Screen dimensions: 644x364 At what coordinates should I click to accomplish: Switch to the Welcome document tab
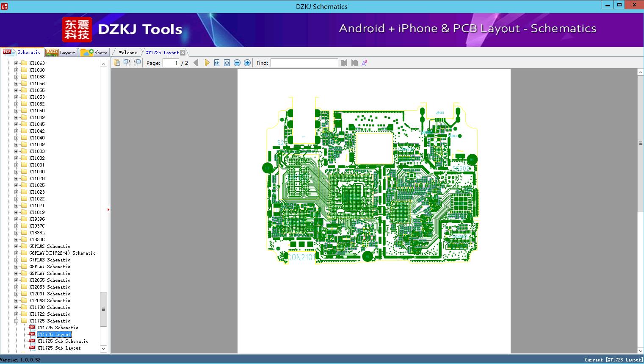(x=128, y=53)
